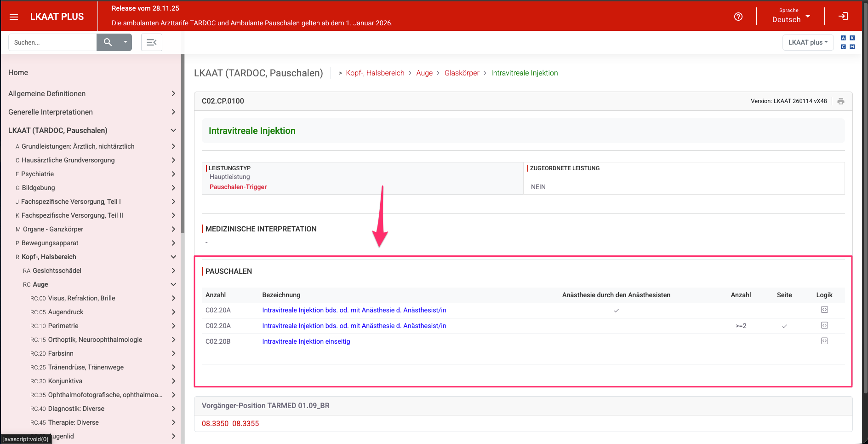Viewport: 868px width, 444px height.
Task: Click the magnifier search button
Action: click(x=108, y=42)
